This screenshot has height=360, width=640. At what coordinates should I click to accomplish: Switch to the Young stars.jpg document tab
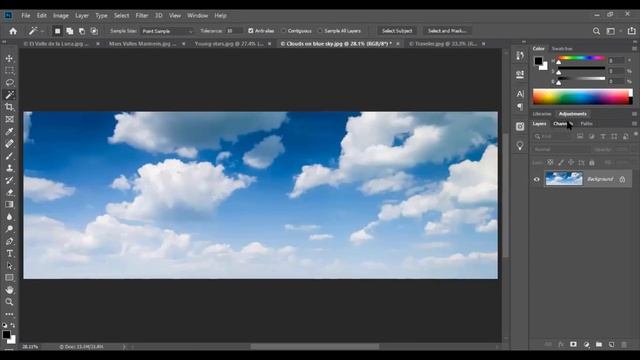229,44
